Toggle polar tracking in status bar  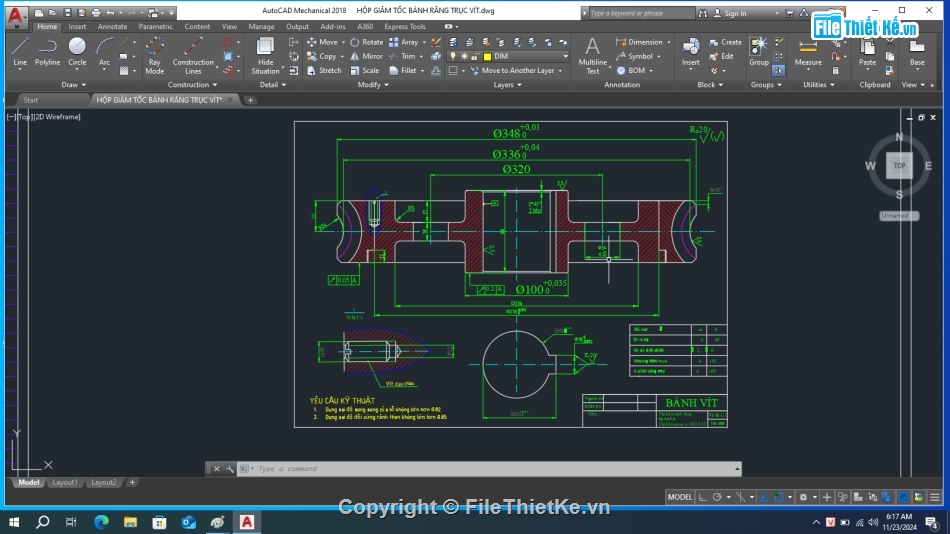[x=717, y=497]
